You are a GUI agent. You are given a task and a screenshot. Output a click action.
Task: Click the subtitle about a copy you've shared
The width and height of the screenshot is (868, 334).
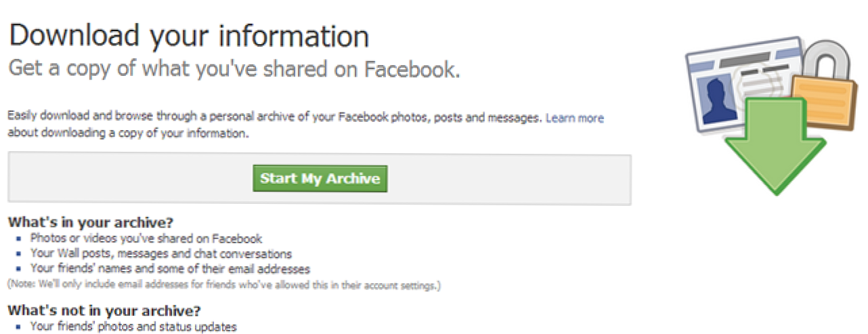[x=234, y=68]
